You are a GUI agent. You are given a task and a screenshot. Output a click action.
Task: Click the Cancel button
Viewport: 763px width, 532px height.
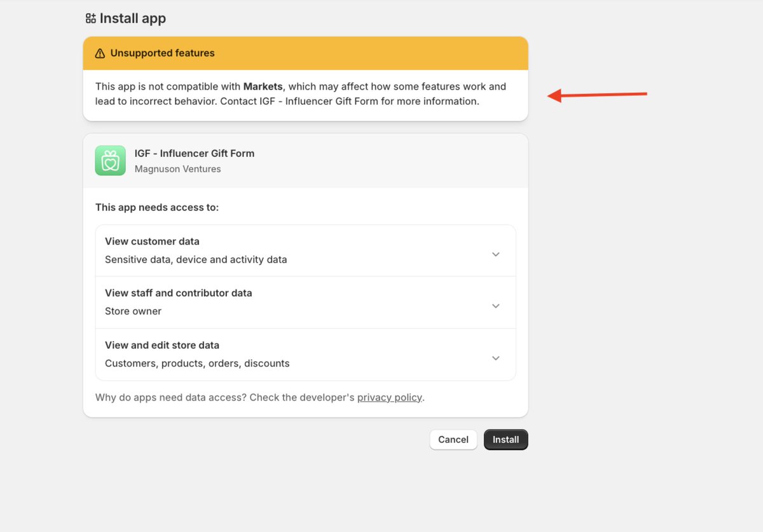tap(453, 440)
